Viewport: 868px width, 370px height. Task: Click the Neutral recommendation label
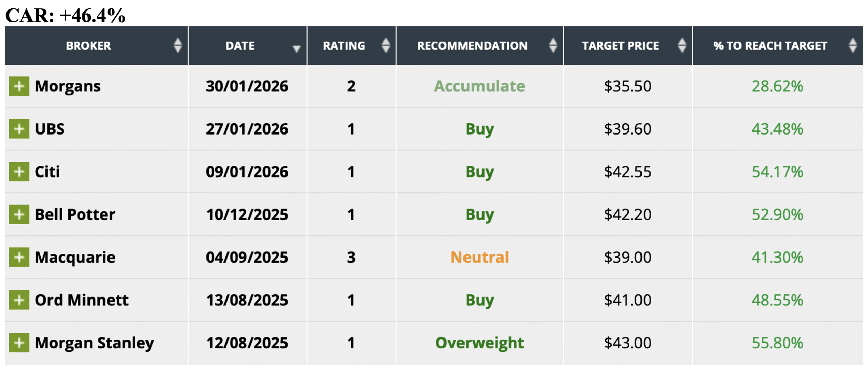[x=479, y=257]
